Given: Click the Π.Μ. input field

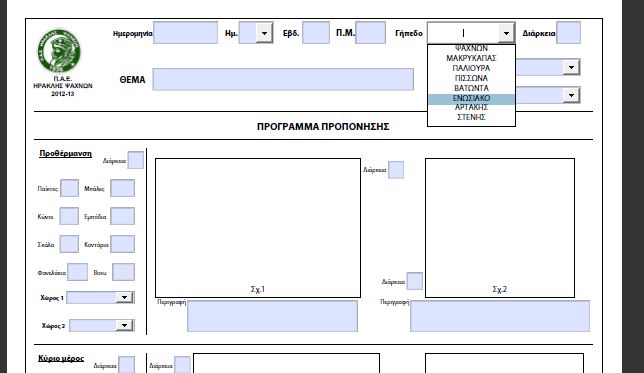Looking at the screenshot, I should 370,33.
